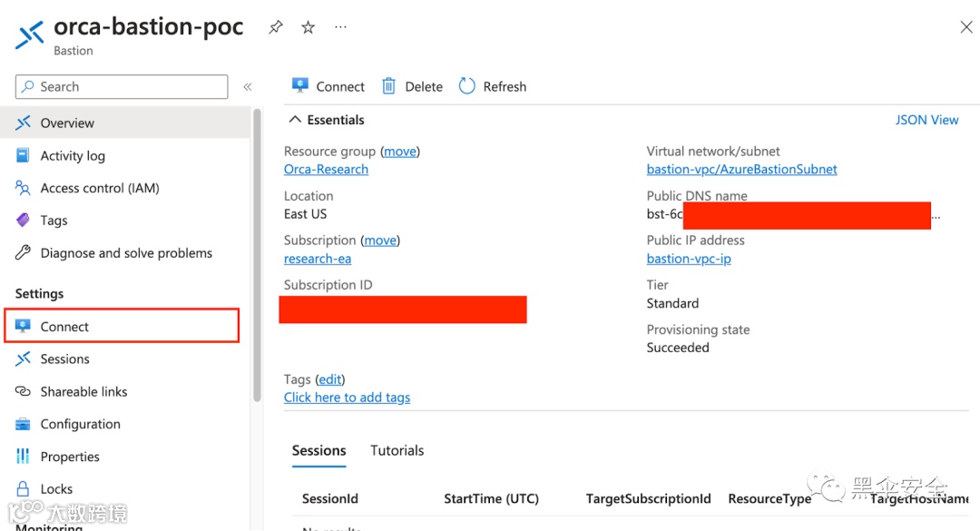
Task: Collapse the sidebar with double chevron
Action: [248, 87]
